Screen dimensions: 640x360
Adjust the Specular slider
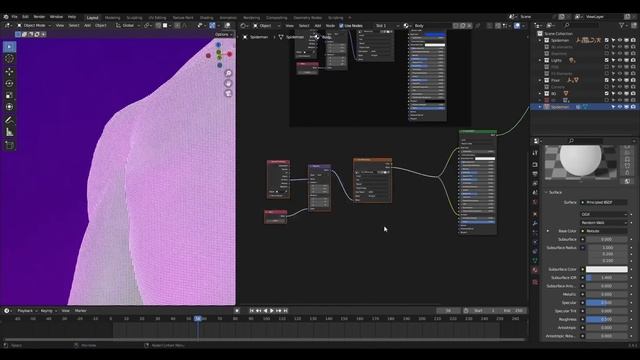(607, 302)
